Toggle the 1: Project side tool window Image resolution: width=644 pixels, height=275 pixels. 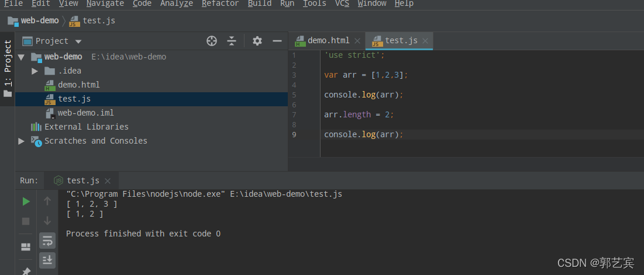(x=8, y=68)
